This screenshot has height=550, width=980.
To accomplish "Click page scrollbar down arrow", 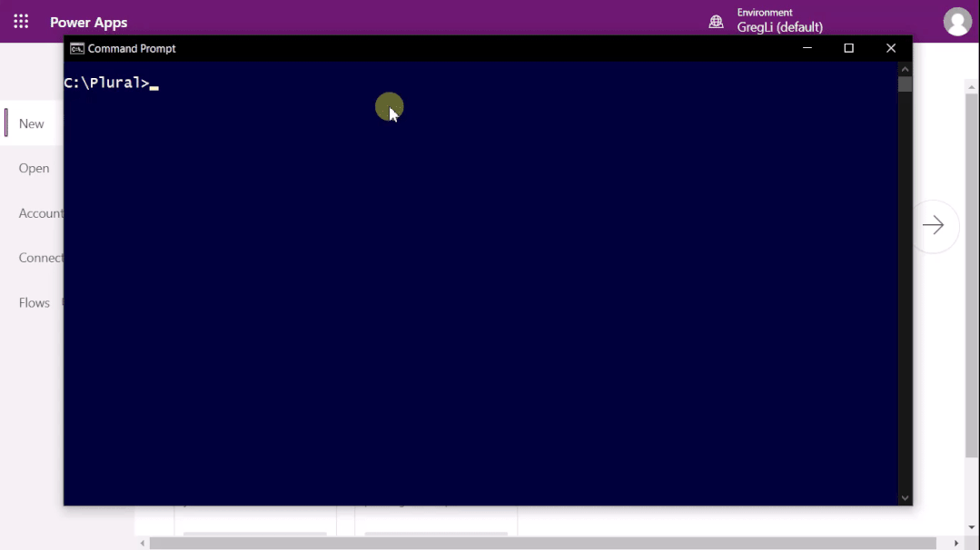I will click(971, 527).
